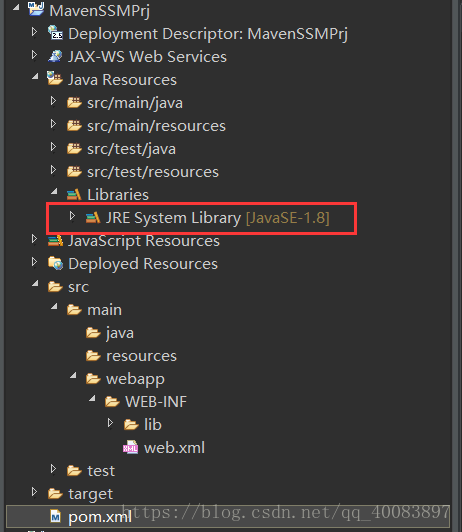Select the 'JAX-WS Web Services' label
This screenshot has width=462, height=532.
click(x=147, y=56)
